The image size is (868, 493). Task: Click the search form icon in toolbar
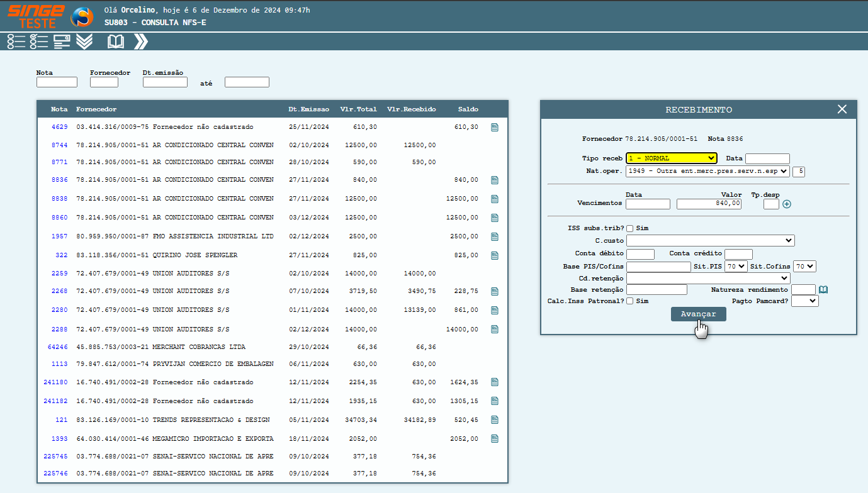(x=62, y=42)
